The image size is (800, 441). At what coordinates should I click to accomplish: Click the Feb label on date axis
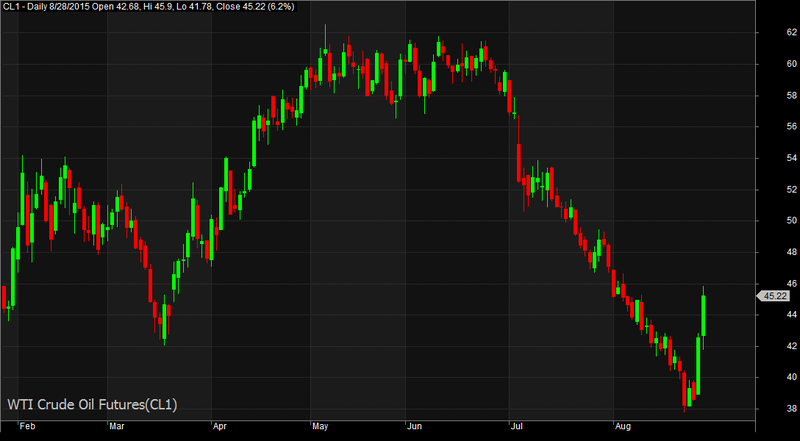27,426
